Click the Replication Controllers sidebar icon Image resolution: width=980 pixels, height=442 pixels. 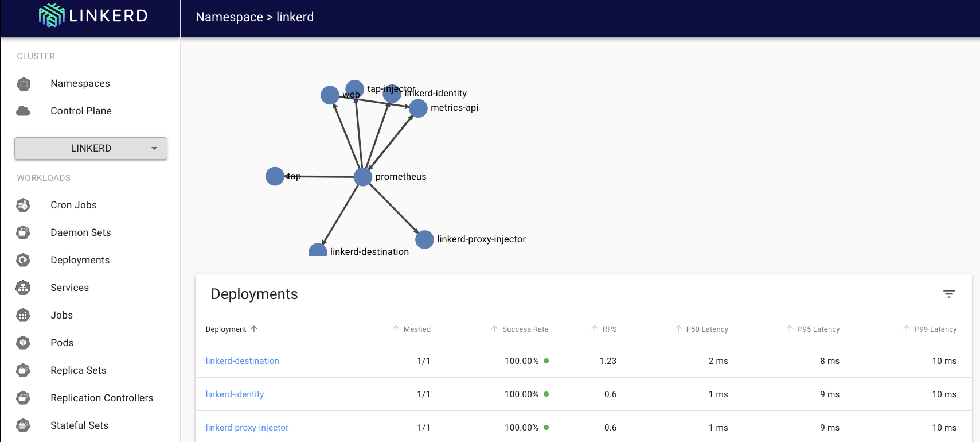(x=24, y=398)
